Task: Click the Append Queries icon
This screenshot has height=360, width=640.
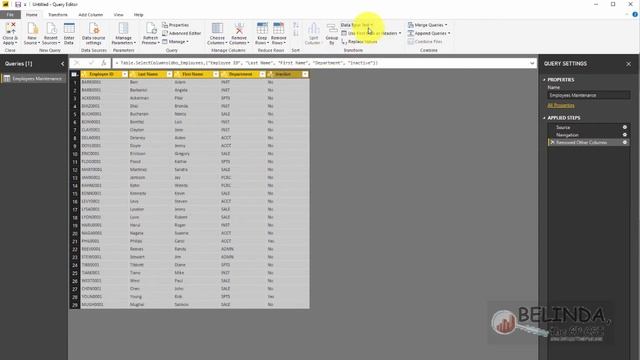Action: pyautogui.click(x=429, y=33)
